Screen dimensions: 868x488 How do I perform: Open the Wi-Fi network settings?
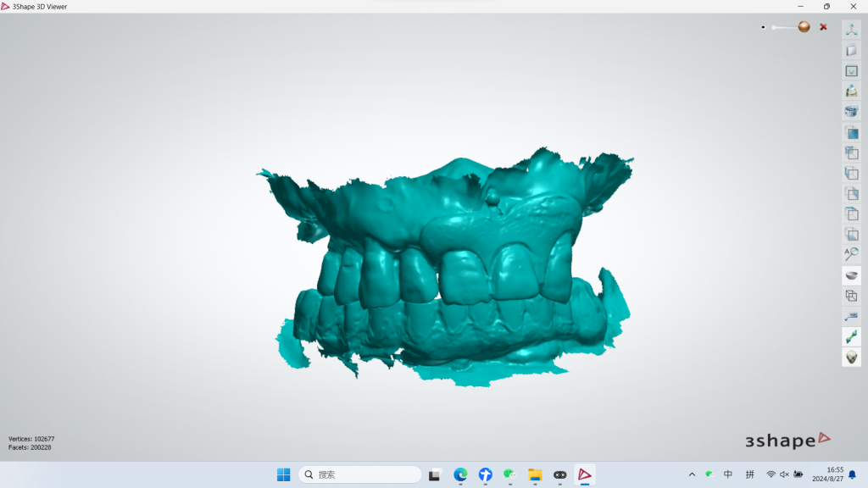tap(771, 474)
